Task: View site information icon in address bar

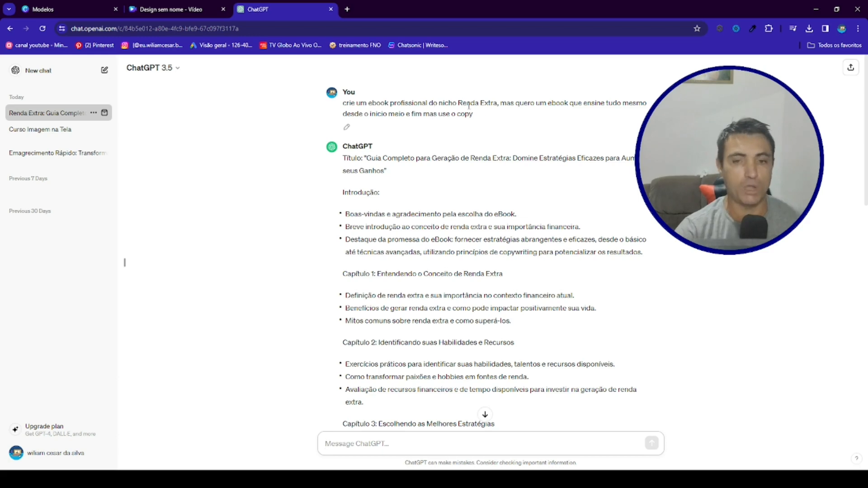Action: pyautogui.click(x=62, y=28)
